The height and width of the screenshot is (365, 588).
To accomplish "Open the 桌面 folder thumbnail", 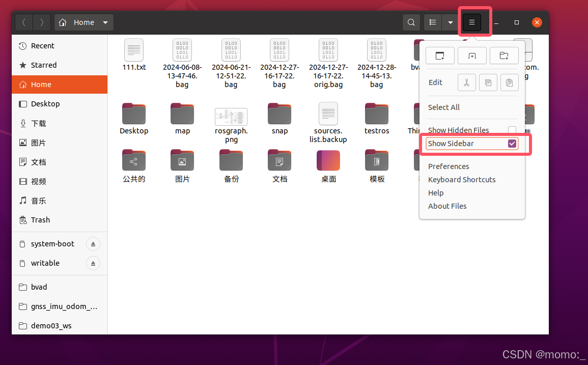I will [328, 160].
